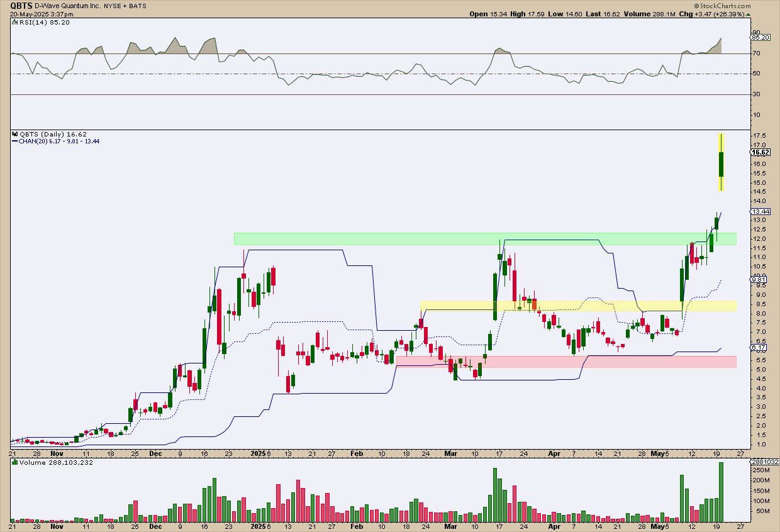
Task: Click the 6.17 lower channel price tag
Action: tap(759, 348)
